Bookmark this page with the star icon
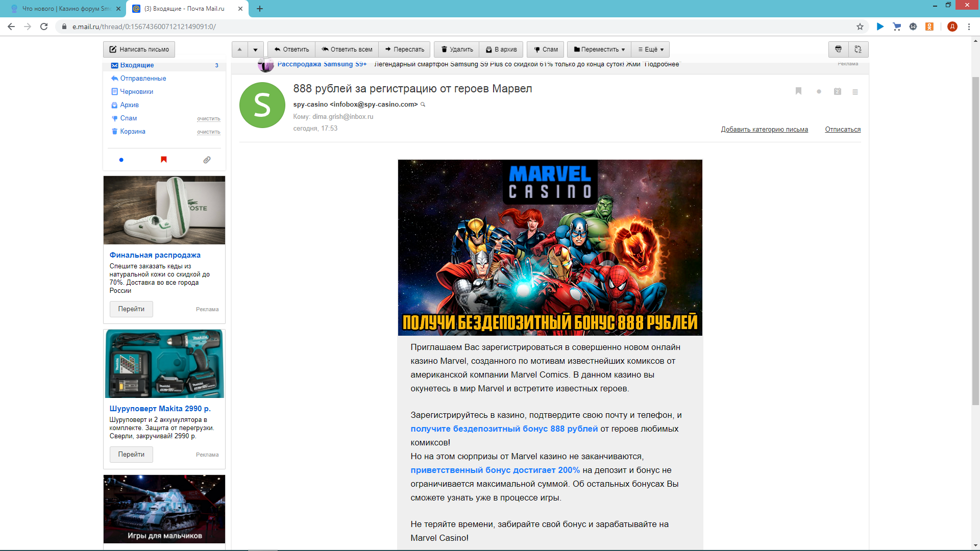Image resolution: width=980 pixels, height=551 pixels. point(860,27)
